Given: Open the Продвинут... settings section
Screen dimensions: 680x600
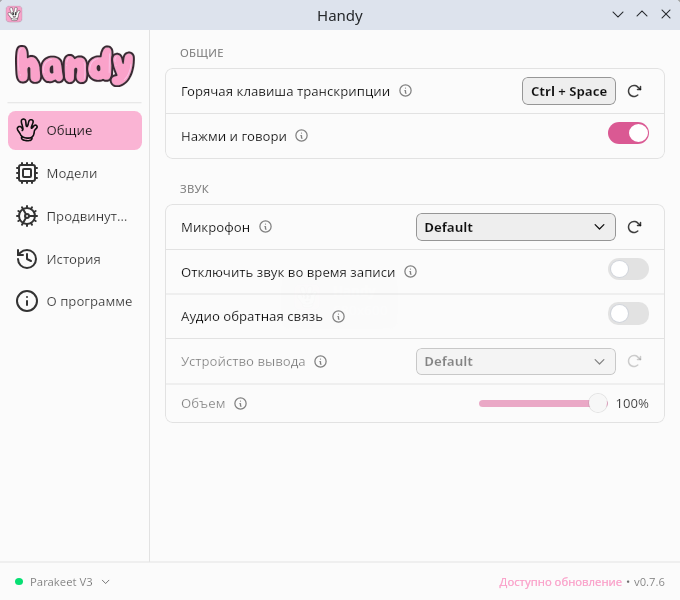Looking at the screenshot, I should pyautogui.click(x=75, y=216).
